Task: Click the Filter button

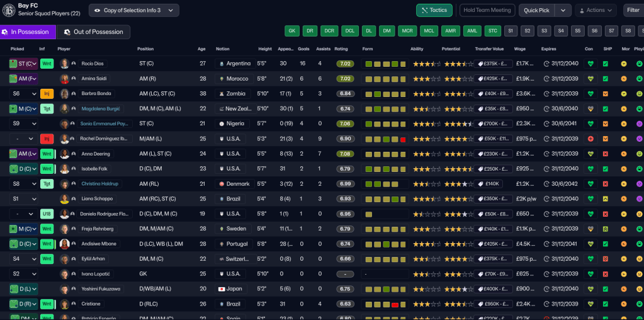Action: 633,11
